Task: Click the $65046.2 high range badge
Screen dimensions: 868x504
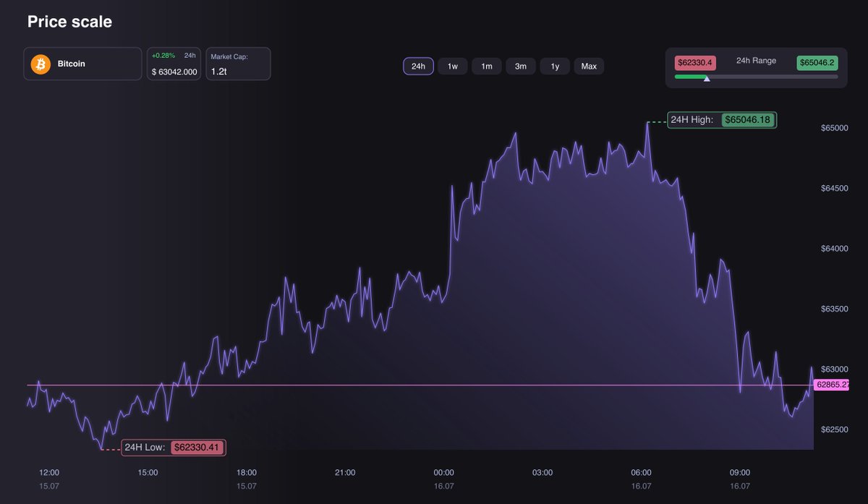Action: [x=817, y=62]
